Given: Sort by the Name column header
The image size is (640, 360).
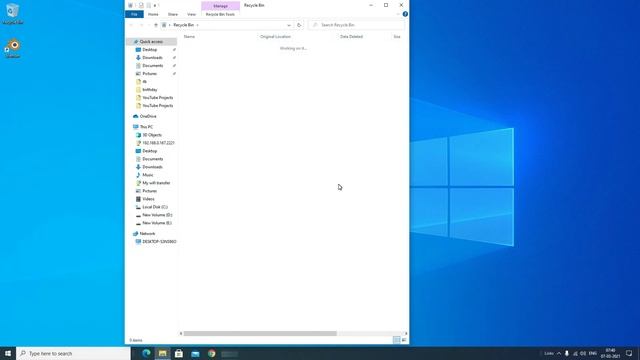Looking at the screenshot, I should tap(189, 37).
